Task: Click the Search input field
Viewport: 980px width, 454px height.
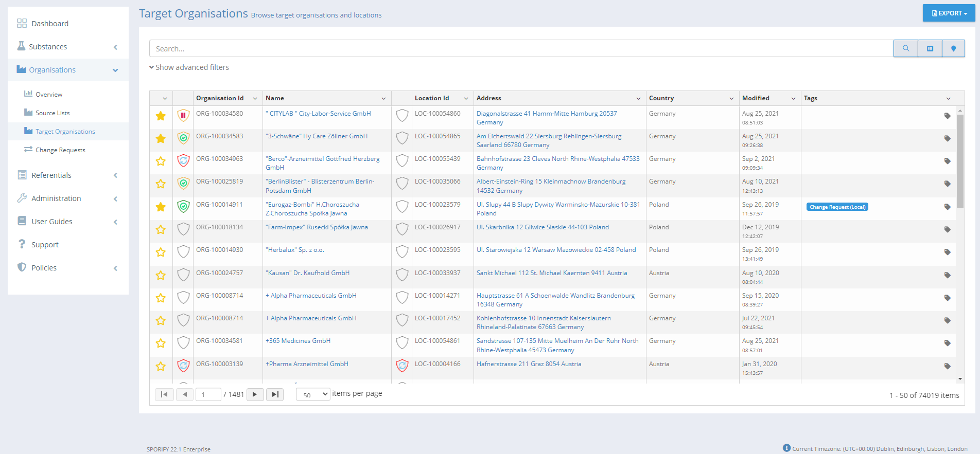Action: pos(521,49)
